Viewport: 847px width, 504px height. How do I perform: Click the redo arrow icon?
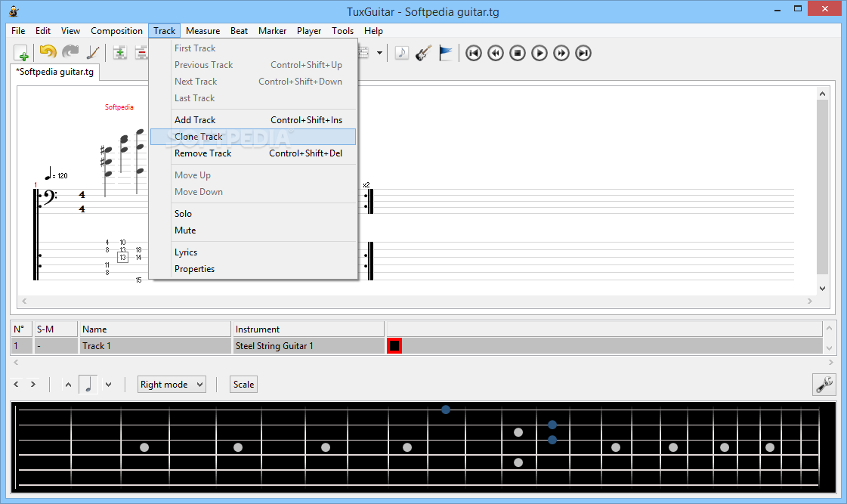70,53
